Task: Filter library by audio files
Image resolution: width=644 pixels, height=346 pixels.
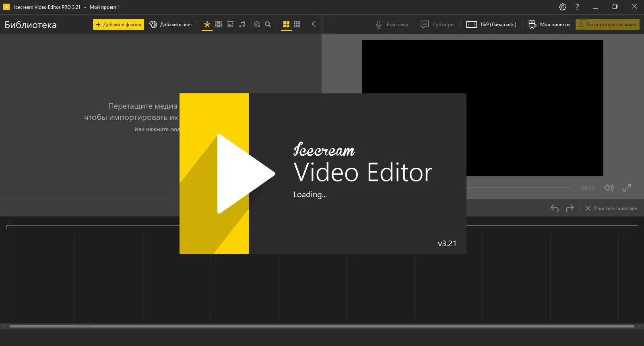Action: pyautogui.click(x=242, y=25)
